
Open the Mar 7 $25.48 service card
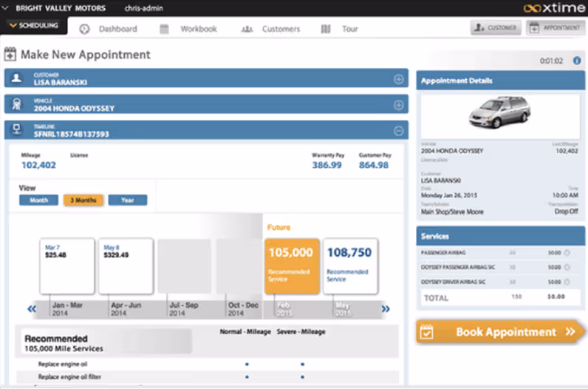(67, 265)
